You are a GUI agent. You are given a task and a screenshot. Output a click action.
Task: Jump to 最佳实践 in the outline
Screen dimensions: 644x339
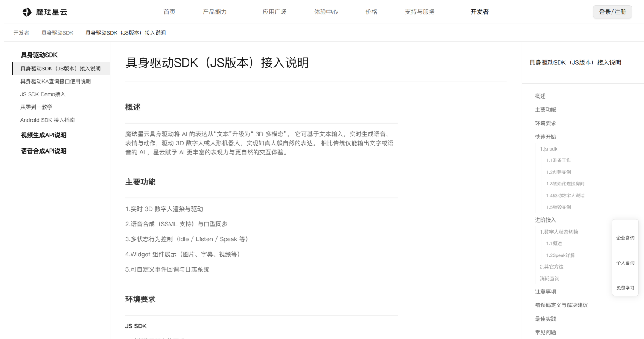(x=545, y=319)
